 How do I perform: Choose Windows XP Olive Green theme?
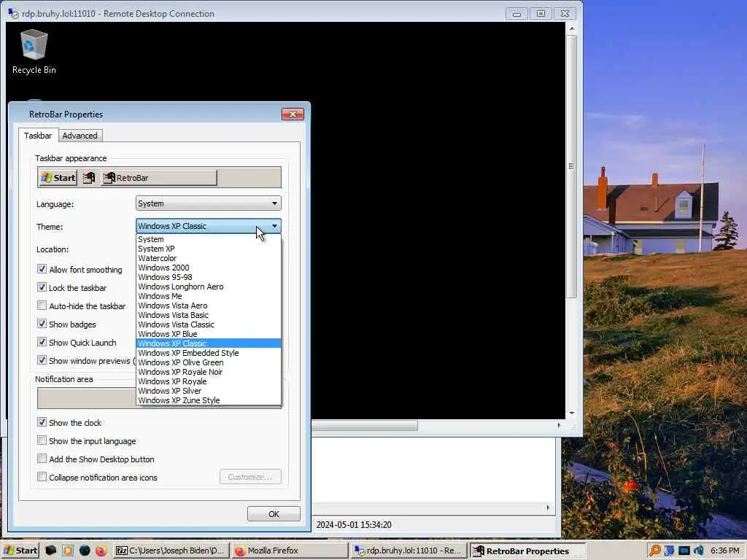point(208,362)
